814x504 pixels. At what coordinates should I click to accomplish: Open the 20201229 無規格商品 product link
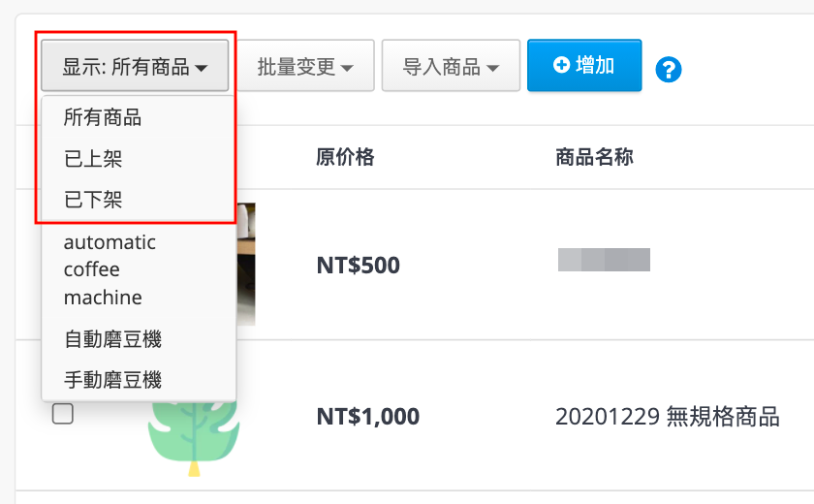667,416
